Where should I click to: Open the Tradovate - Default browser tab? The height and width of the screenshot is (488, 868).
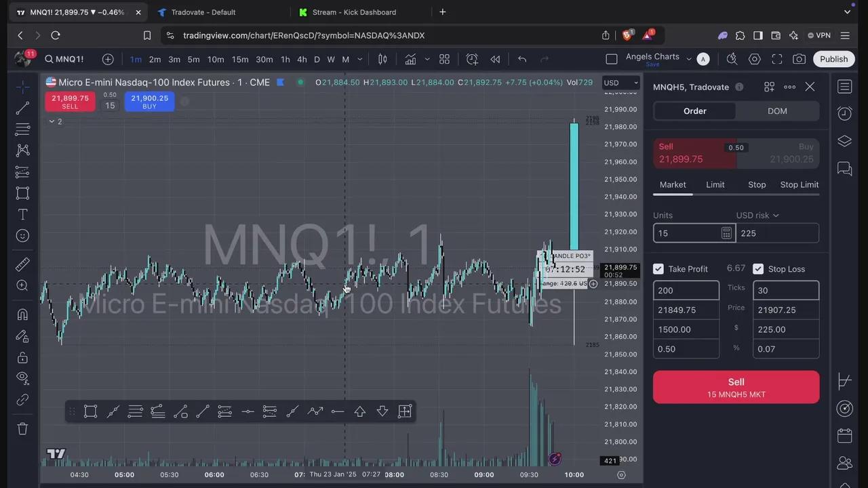pyautogui.click(x=203, y=12)
